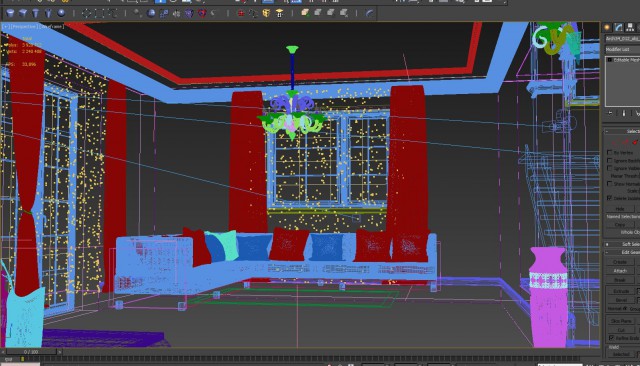Open the Create command panel tab (sun icon)
This screenshot has height=366, width=640.
pos(607,27)
